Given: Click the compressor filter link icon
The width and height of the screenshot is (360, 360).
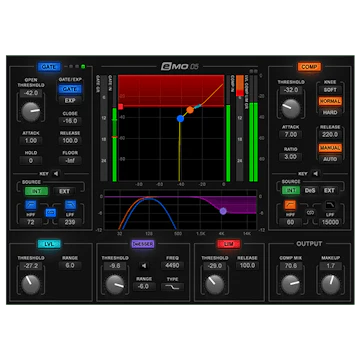Looking at the screenshot, I should 310,212.
